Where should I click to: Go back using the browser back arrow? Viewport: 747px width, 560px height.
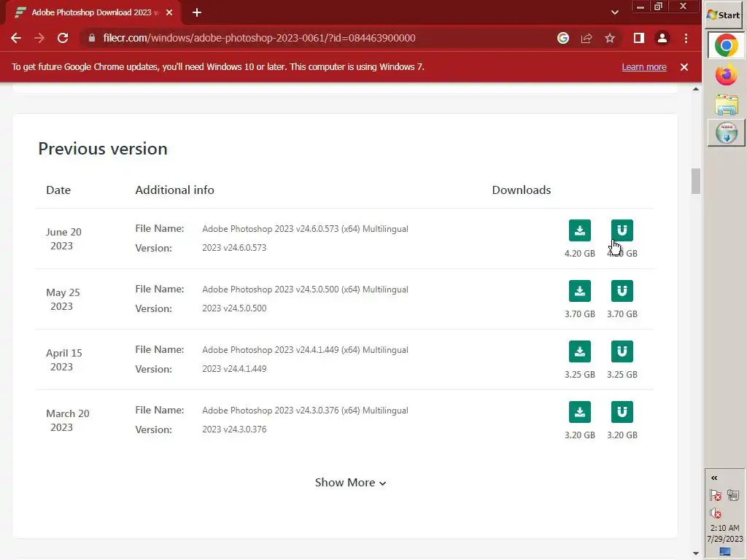tap(16, 38)
